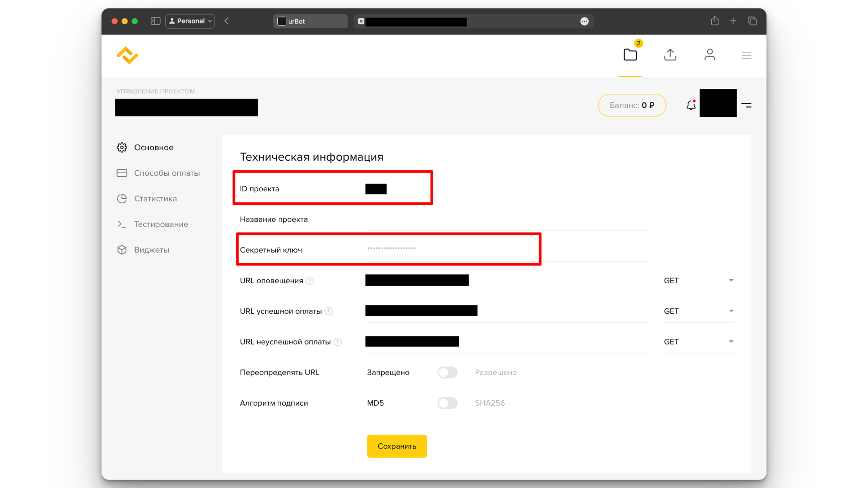Click the upload icon in header

(670, 55)
